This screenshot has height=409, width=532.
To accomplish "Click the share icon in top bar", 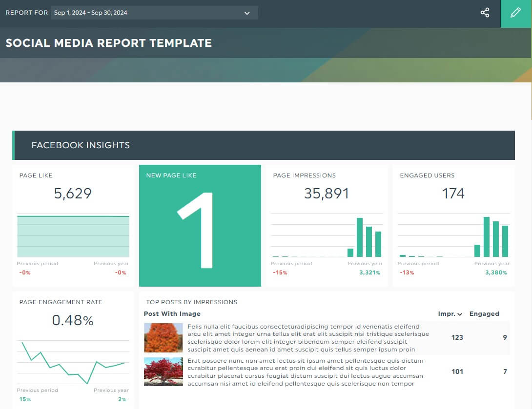I will coord(485,13).
